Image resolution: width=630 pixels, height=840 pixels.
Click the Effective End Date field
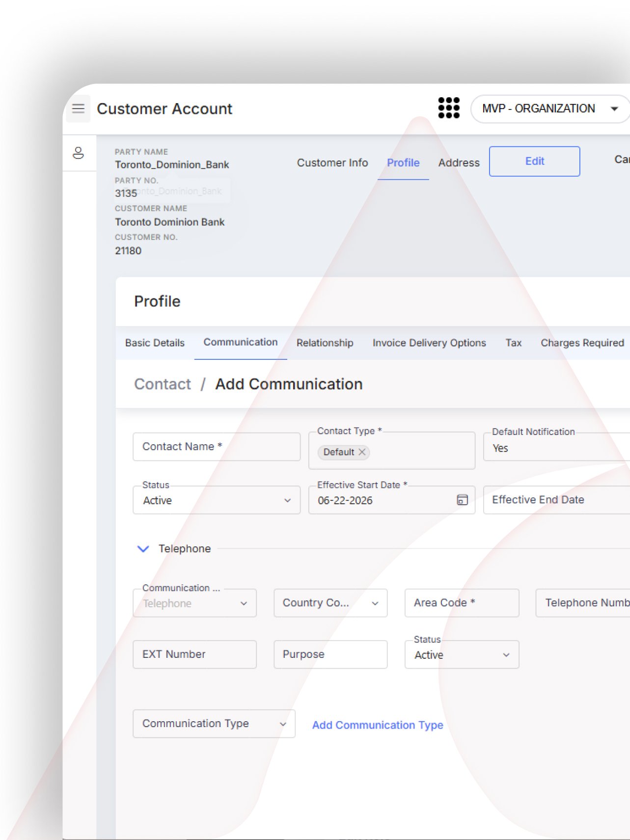tap(556, 500)
